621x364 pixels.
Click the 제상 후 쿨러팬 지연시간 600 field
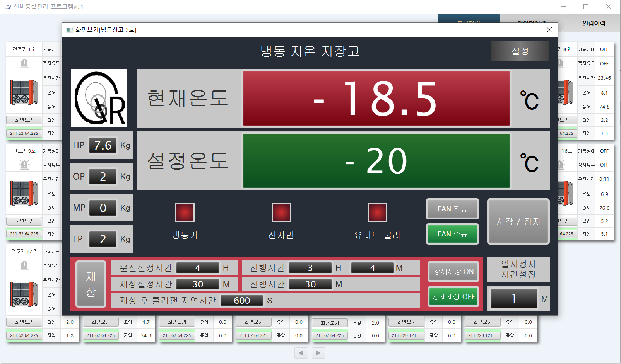pos(242,301)
